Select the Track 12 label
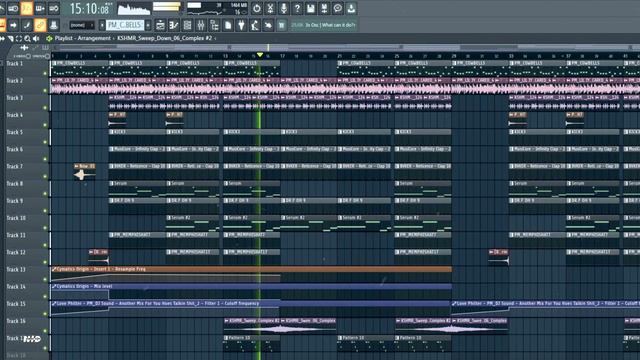640x360 pixels. tap(16, 252)
